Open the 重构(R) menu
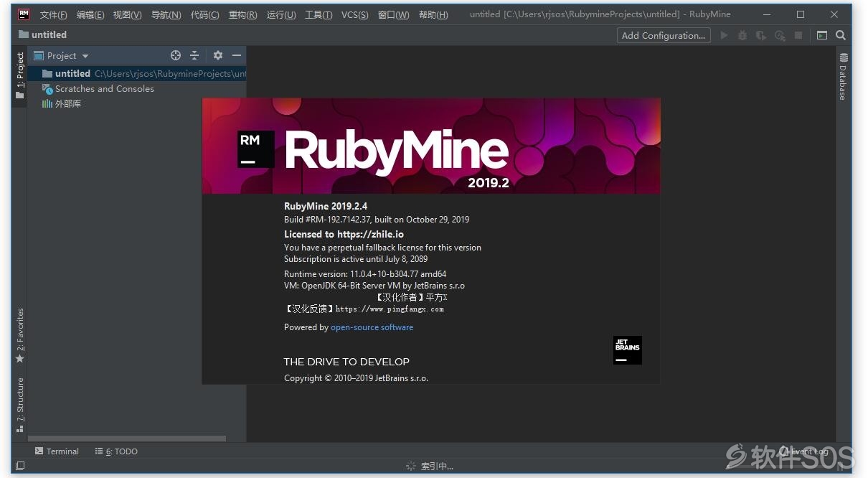The width and height of the screenshot is (868, 478). pyautogui.click(x=243, y=14)
